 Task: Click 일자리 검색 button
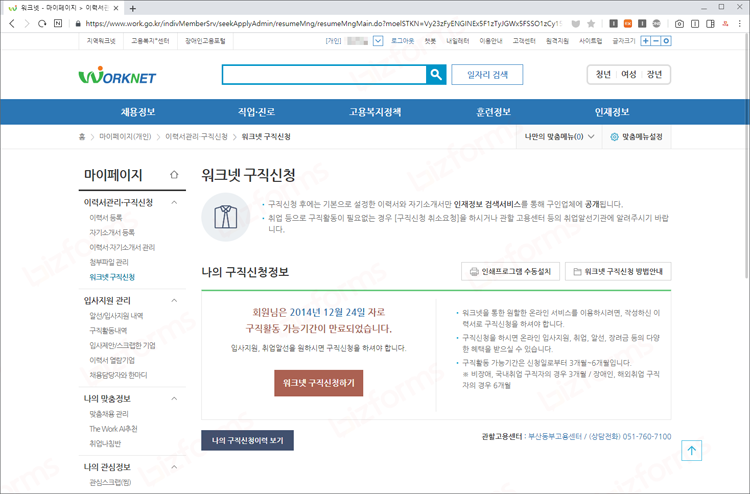tap(487, 75)
